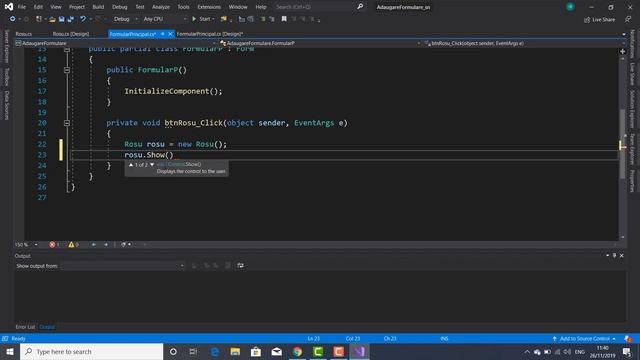Click the Send Feedback icon
This screenshot has height=360, width=640.
pos(628,19)
